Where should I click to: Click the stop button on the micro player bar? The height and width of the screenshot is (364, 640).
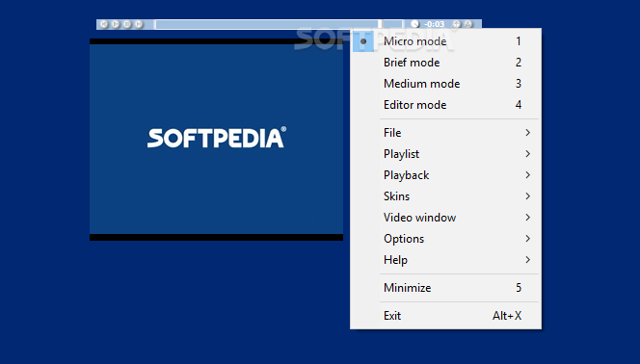127,24
